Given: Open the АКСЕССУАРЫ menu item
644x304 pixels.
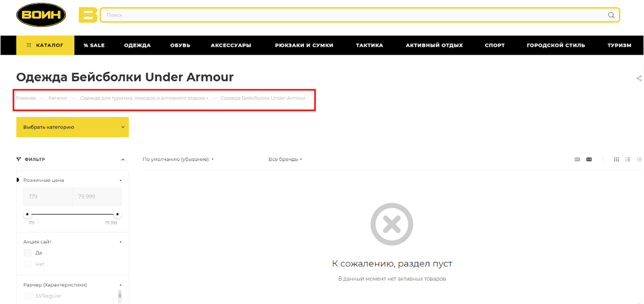Looking at the screenshot, I should pos(231,45).
